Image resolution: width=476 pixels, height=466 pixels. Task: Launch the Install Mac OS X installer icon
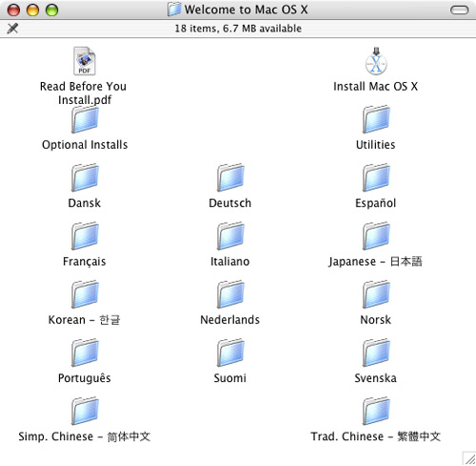click(376, 61)
